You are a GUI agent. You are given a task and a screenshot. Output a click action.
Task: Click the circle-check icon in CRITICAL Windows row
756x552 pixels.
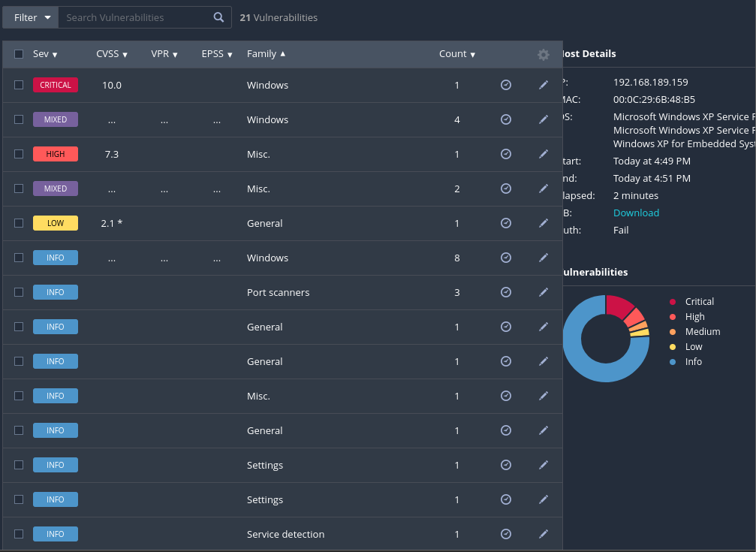(x=506, y=85)
